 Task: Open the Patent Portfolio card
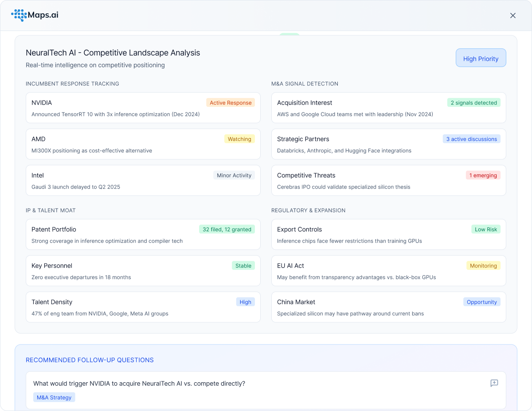143,235
